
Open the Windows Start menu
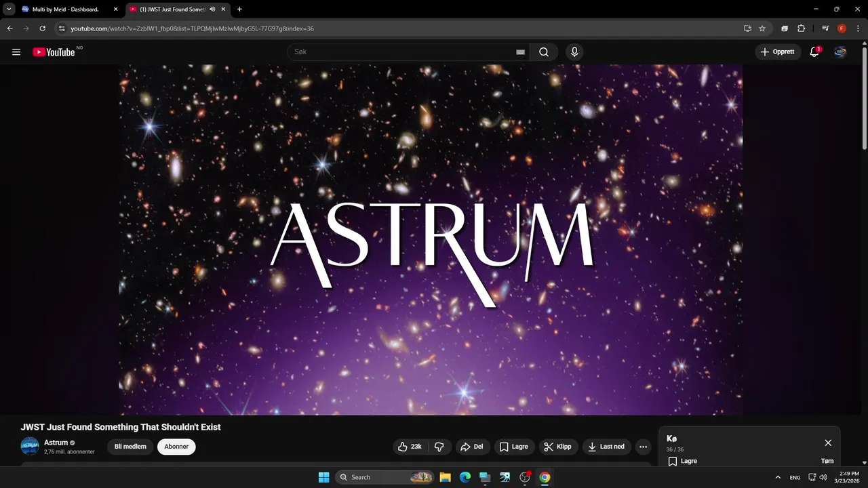pyautogui.click(x=323, y=477)
